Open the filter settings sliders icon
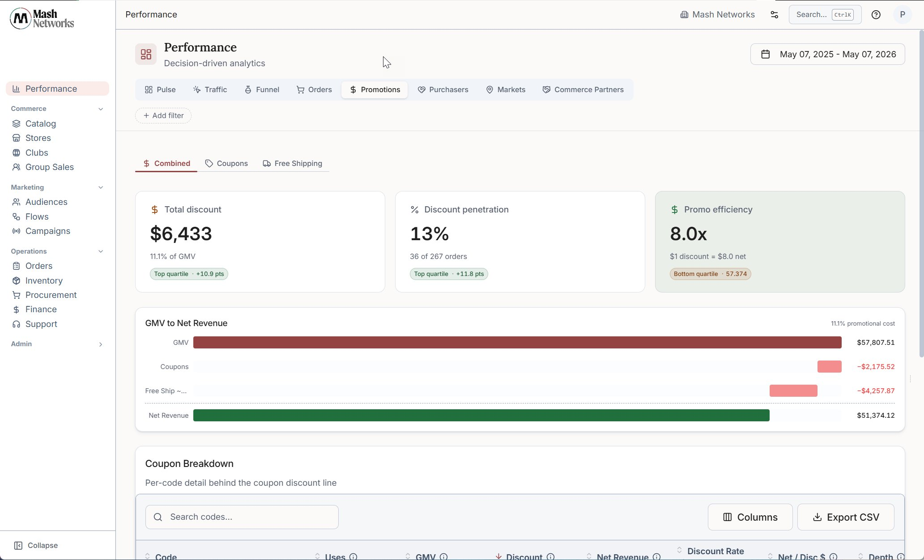The height and width of the screenshot is (560, 924). click(775, 15)
